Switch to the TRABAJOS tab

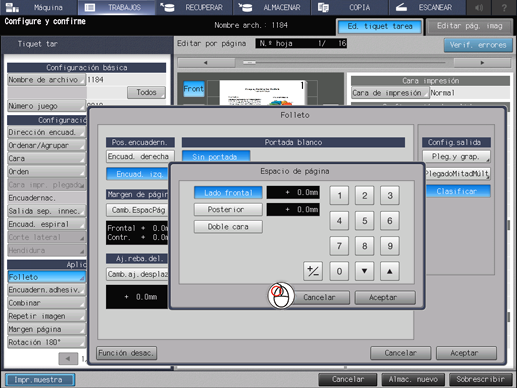[116, 7]
